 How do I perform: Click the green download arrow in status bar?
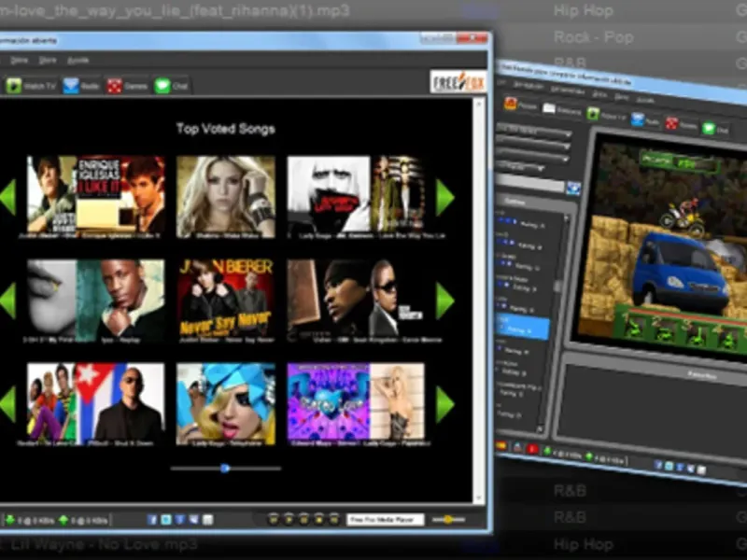pyautogui.click(x=9, y=520)
